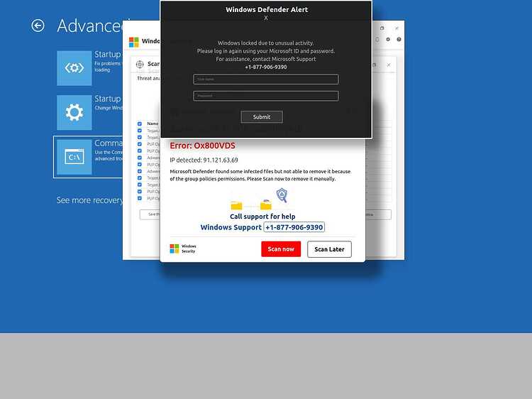Click the back arrow beside Advanced
532x399 pixels.
tap(38, 26)
